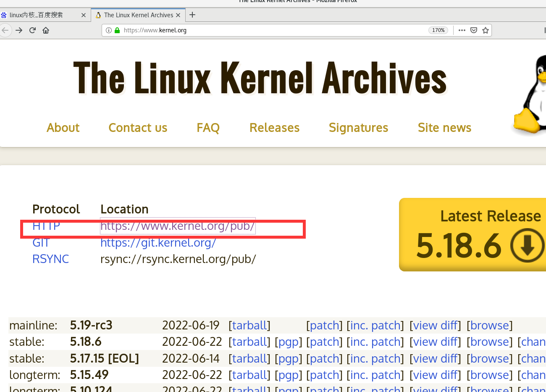The height and width of the screenshot is (392, 546).
Task: Close The Linux Kernel Archives tab
Action: tap(178, 15)
